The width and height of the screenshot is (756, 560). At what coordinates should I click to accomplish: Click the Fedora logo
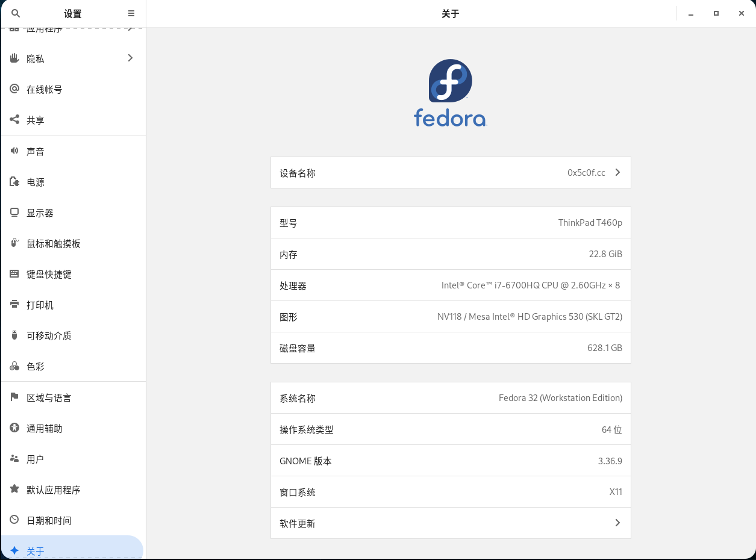(x=451, y=93)
